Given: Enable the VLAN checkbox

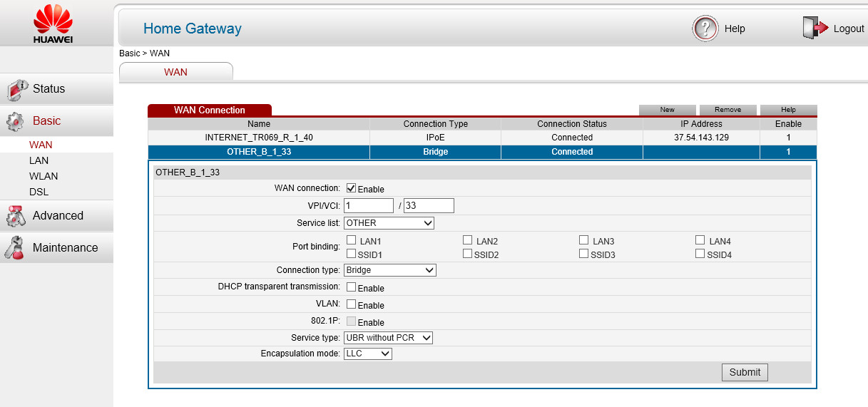Looking at the screenshot, I should pyautogui.click(x=351, y=304).
